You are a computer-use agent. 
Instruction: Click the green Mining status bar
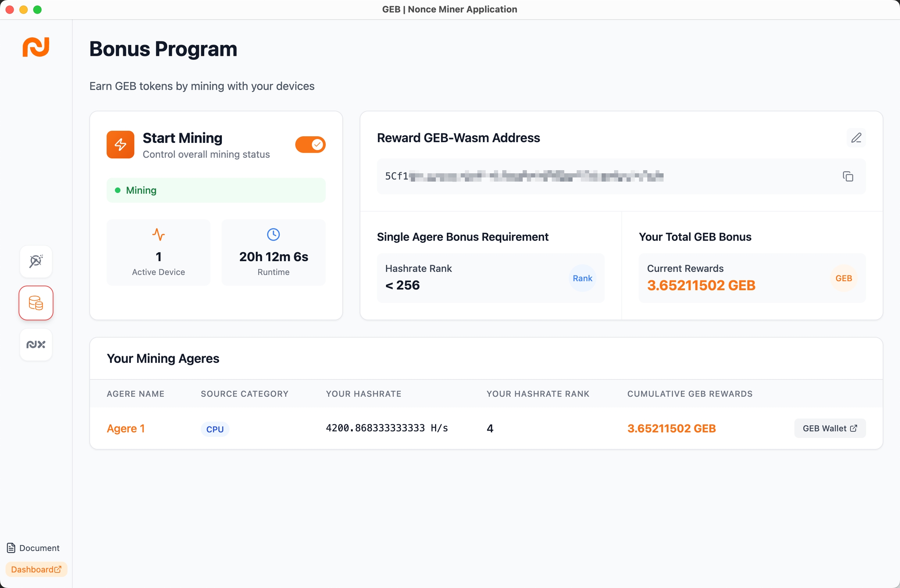[x=216, y=190]
